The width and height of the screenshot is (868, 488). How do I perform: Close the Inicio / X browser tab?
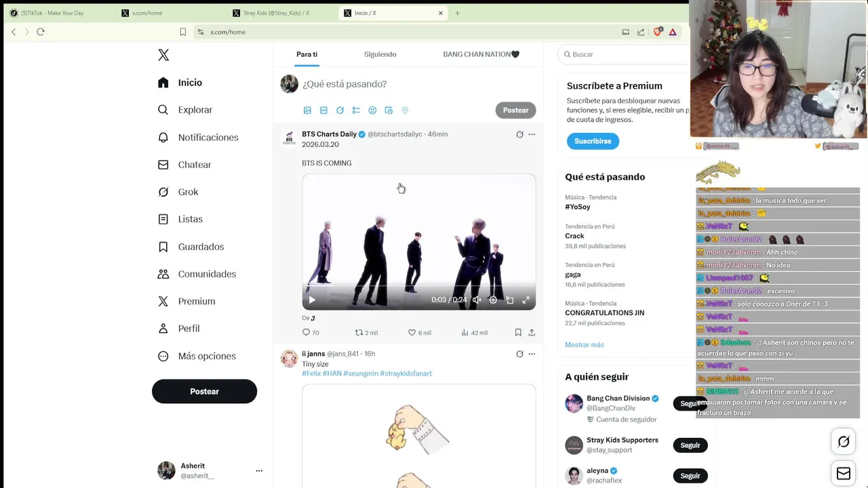[x=440, y=13]
